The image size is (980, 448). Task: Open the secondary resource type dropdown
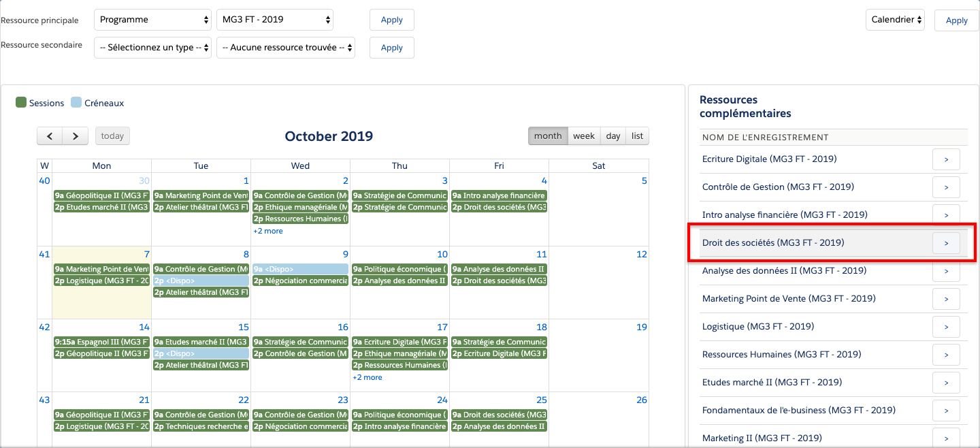click(153, 48)
